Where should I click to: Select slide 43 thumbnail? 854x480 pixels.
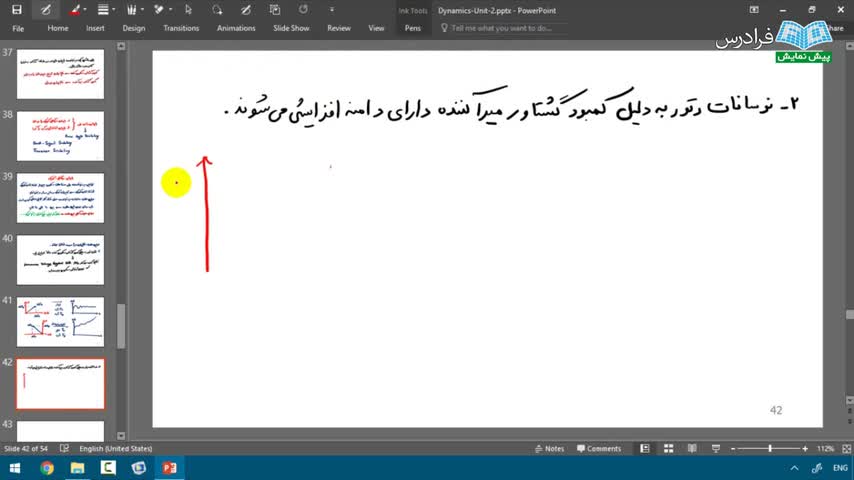pos(60,431)
